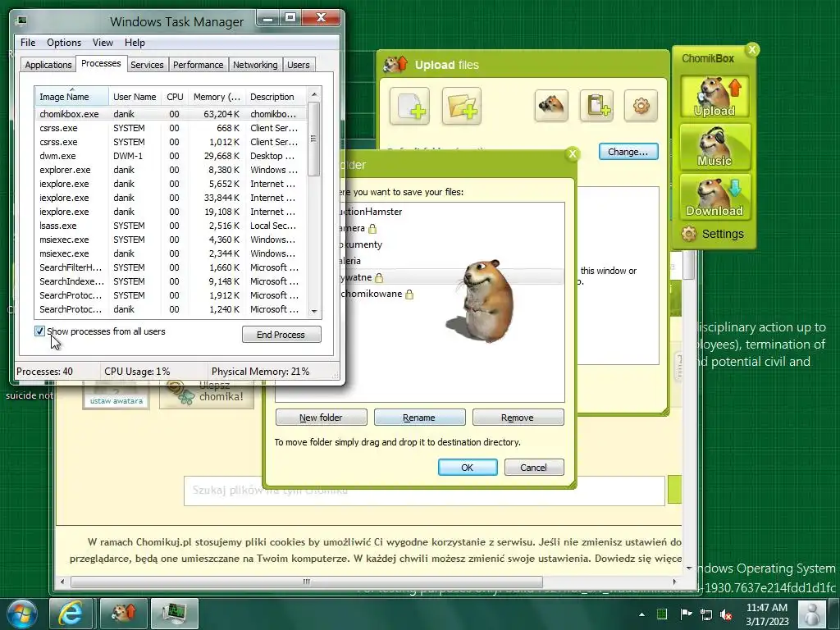This screenshot has width=840, height=630.
Task: Click the add file icon in Upload files
Action: pos(410,106)
